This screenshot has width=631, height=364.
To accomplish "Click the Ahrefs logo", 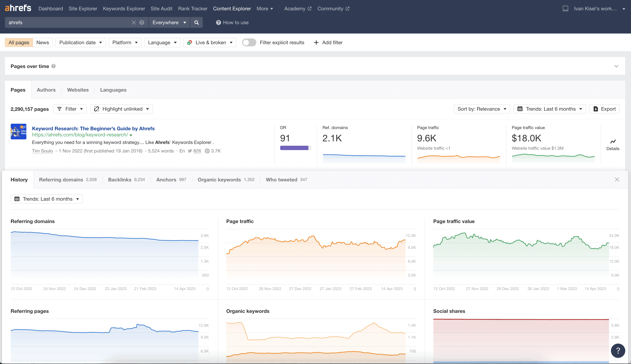I will 18,8.
